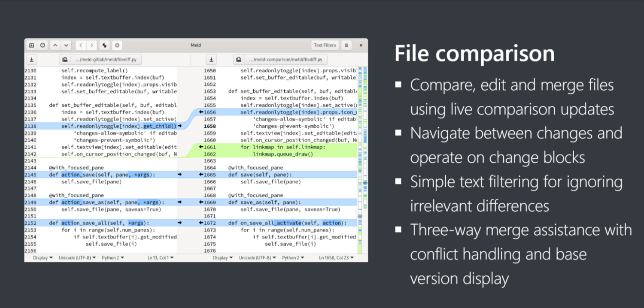Screen dimensions: 644x308
Task: Click the 'File comparison' heading
Action: [x=474, y=54]
